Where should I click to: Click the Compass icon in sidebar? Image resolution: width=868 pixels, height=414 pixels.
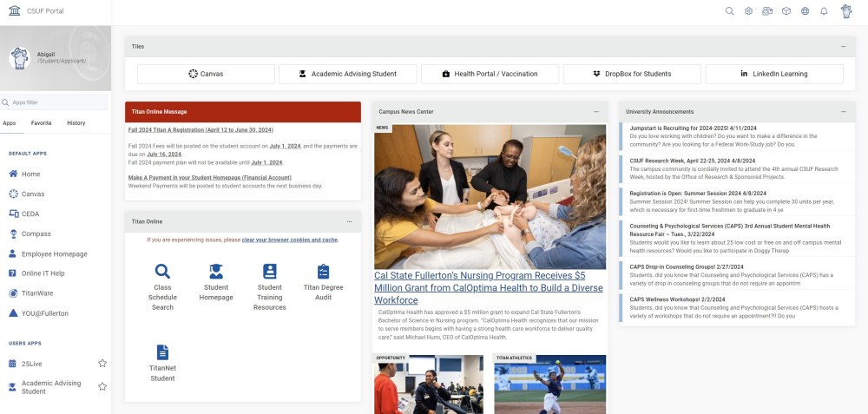13,233
